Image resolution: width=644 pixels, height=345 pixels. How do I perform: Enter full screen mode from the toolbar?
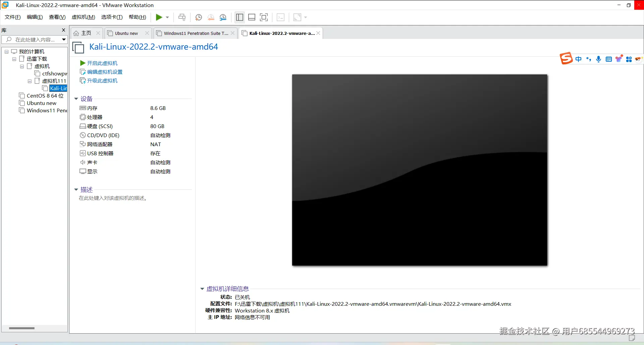264,17
